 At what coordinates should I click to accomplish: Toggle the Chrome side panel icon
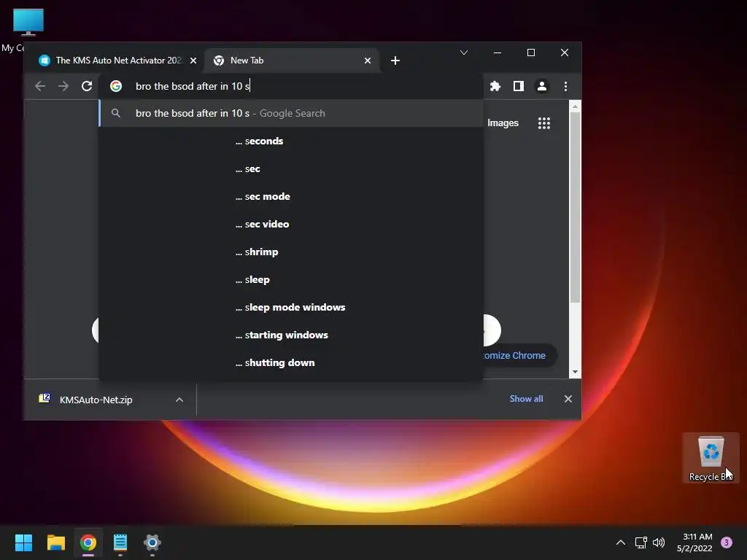point(519,86)
